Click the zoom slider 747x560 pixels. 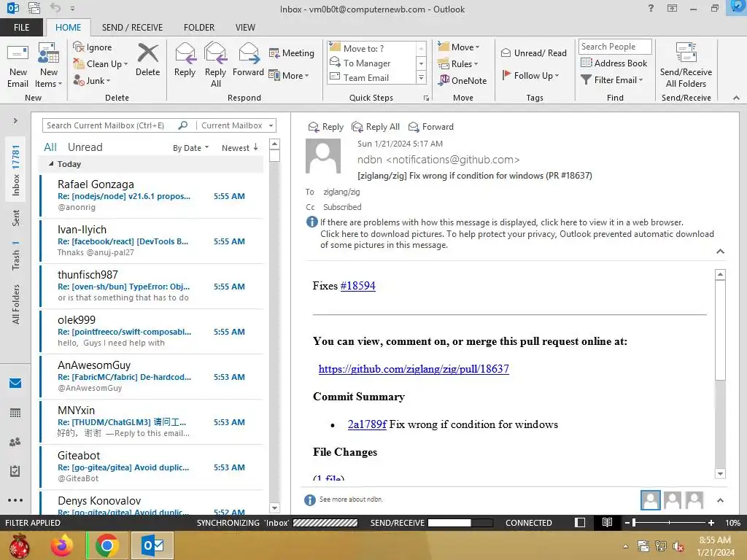tap(669, 522)
